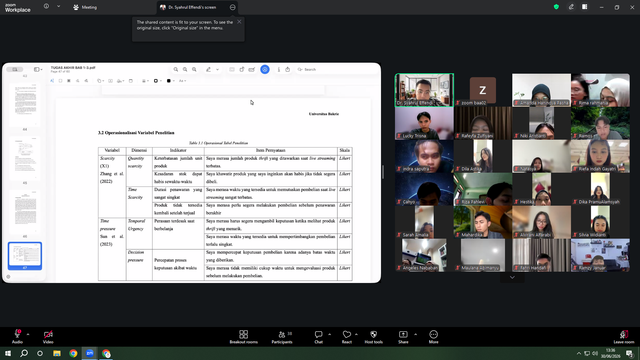Click zoom in in the PDF viewer
640x360 pixels.
pyautogui.click(x=194, y=69)
